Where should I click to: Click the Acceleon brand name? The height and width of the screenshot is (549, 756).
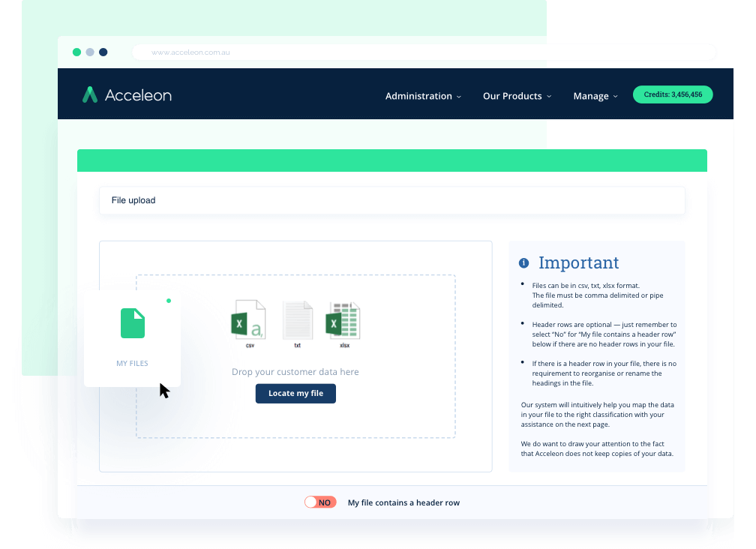point(138,95)
